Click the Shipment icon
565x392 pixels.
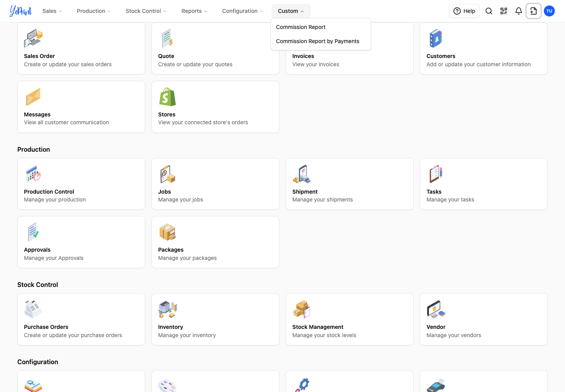pyautogui.click(x=302, y=174)
